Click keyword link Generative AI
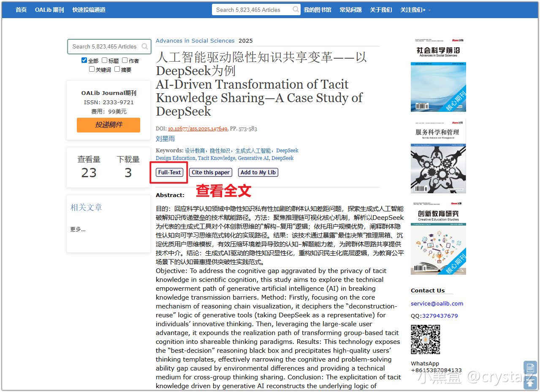This screenshot has height=392, width=540. click(253, 158)
